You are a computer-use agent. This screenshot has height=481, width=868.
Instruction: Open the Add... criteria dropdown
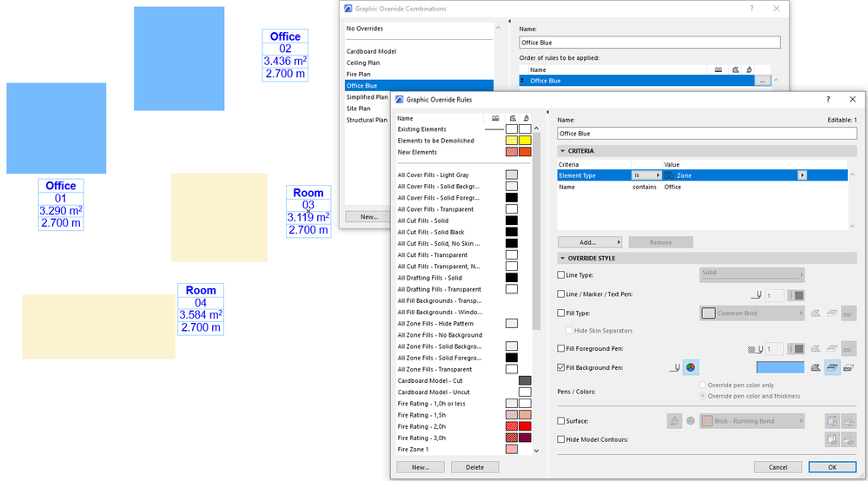click(590, 242)
